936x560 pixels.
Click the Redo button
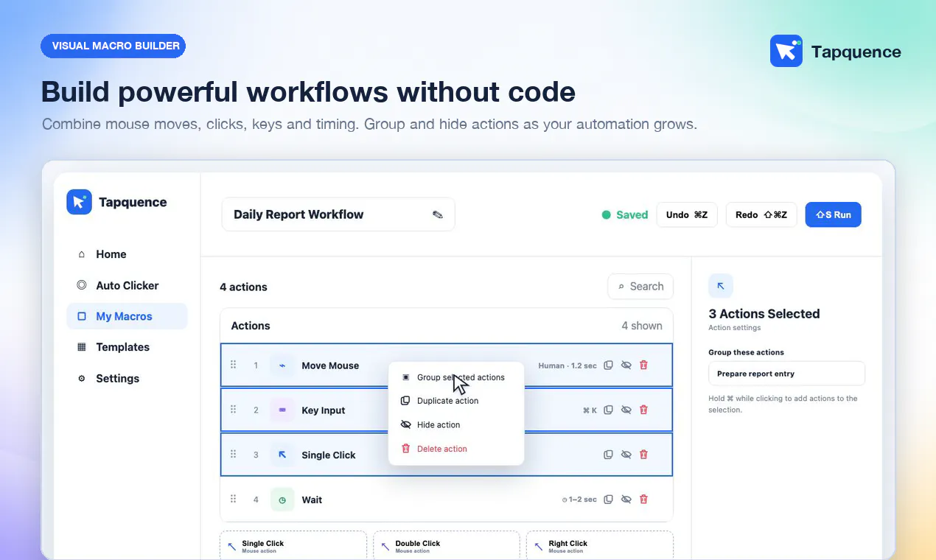coord(761,214)
